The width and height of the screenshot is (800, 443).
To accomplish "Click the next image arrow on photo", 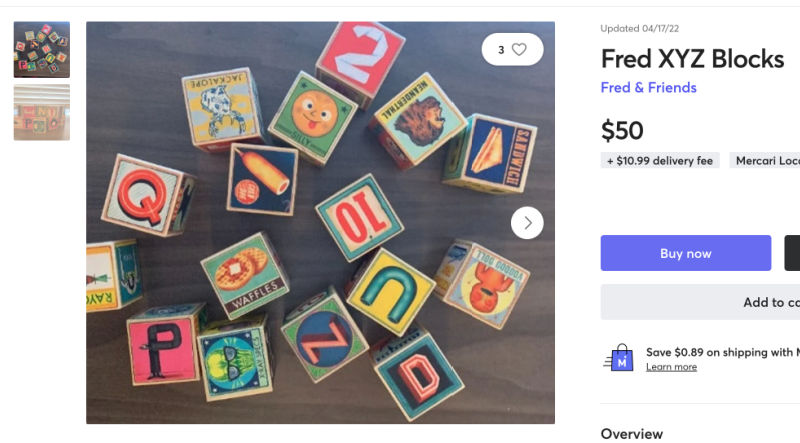I will click(527, 222).
